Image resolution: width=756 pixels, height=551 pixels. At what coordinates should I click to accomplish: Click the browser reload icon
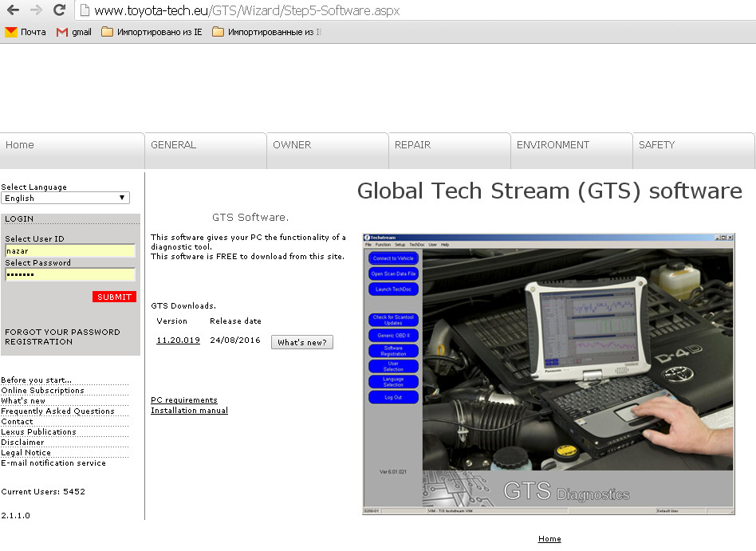coord(59,10)
